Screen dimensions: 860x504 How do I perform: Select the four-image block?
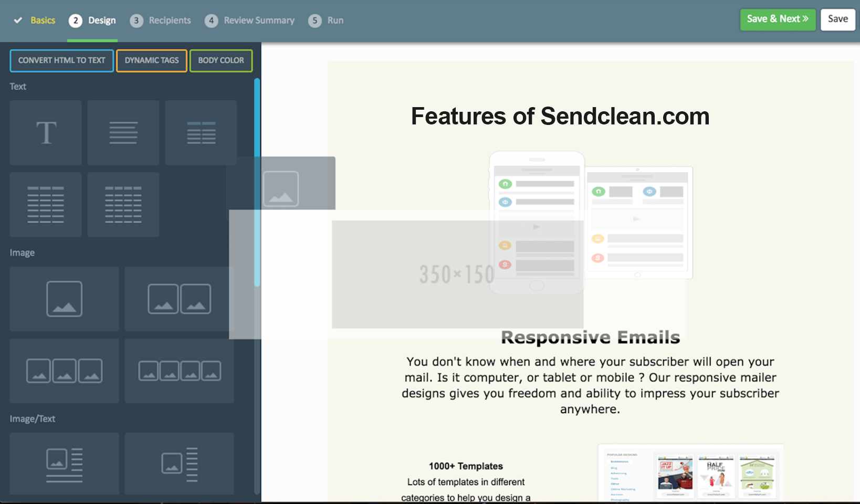179,371
